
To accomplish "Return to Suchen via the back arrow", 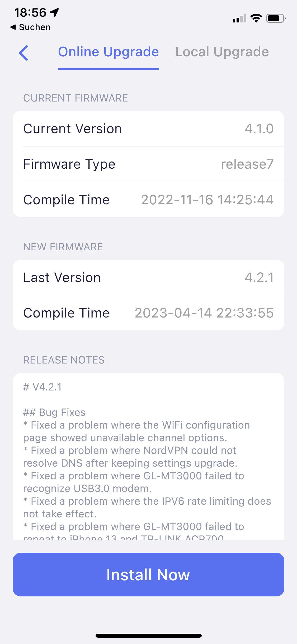I will pyautogui.click(x=30, y=27).
